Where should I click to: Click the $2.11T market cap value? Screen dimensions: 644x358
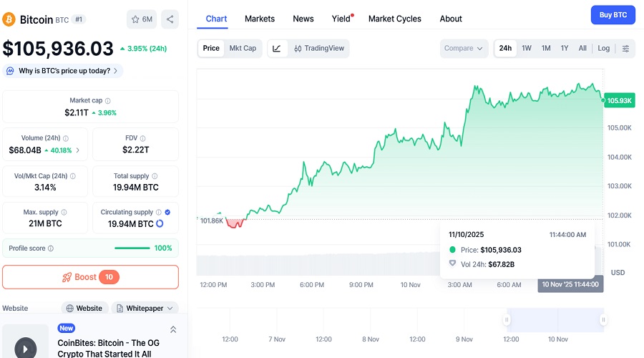[x=77, y=112]
